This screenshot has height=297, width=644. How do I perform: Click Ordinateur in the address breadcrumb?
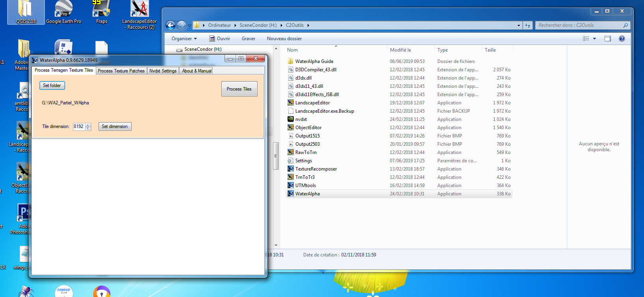click(219, 25)
